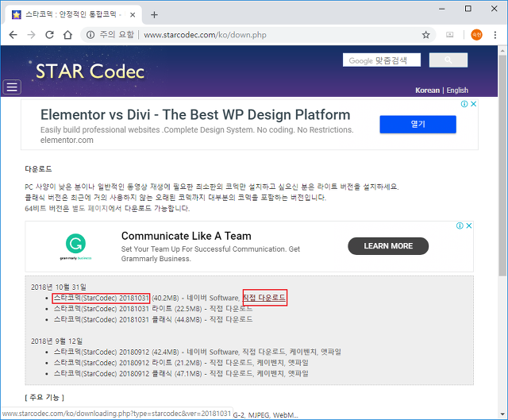Click the Google custom search field
Viewport: 508px width, 420px height.
point(382,60)
